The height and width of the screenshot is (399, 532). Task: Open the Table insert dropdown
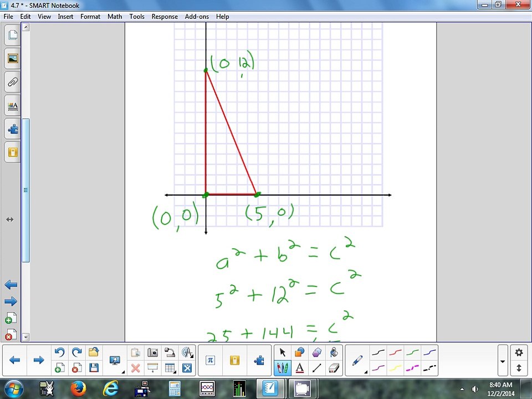pos(170,368)
